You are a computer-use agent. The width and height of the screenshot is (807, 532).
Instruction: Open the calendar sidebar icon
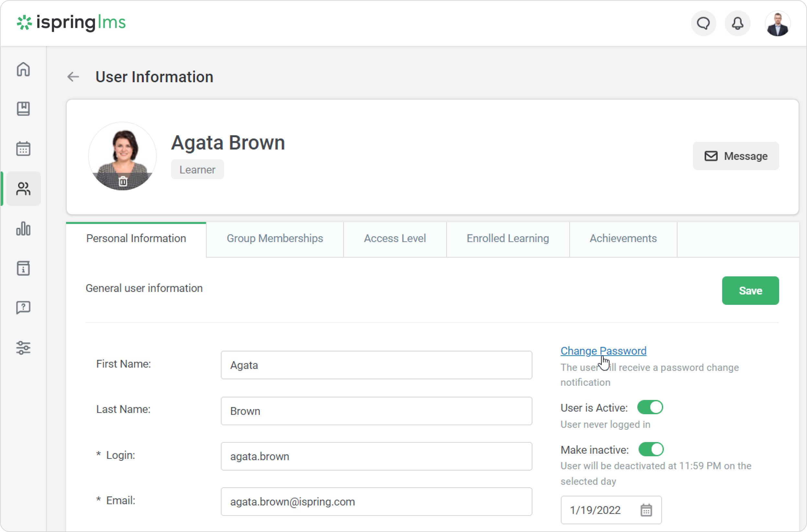coord(23,149)
